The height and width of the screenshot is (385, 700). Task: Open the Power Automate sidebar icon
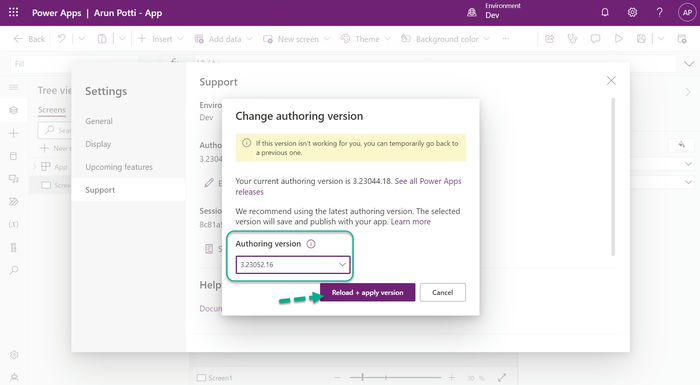[x=13, y=202]
